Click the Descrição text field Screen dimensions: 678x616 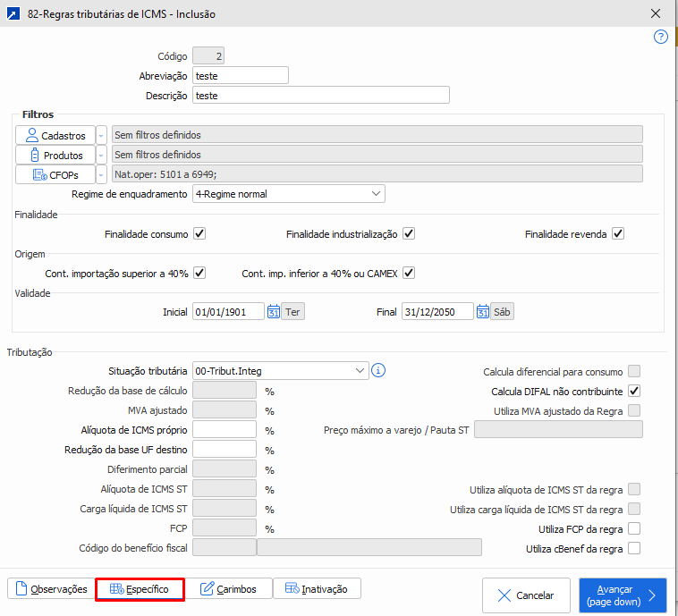click(320, 95)
